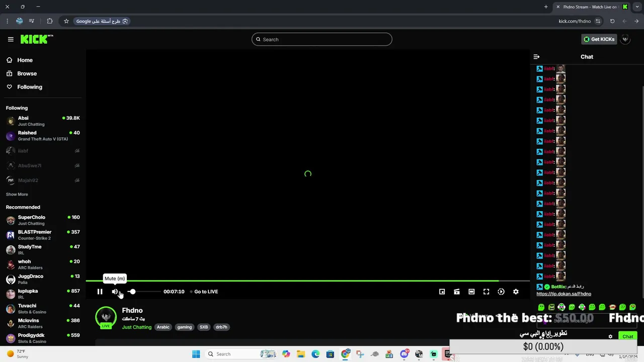This screenshot has width=644, height=362.
Task: Open the clip creation icon
Action: point(457,292)
